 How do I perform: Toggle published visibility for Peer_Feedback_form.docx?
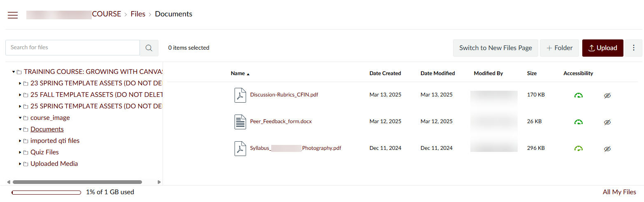click(607, 122)
